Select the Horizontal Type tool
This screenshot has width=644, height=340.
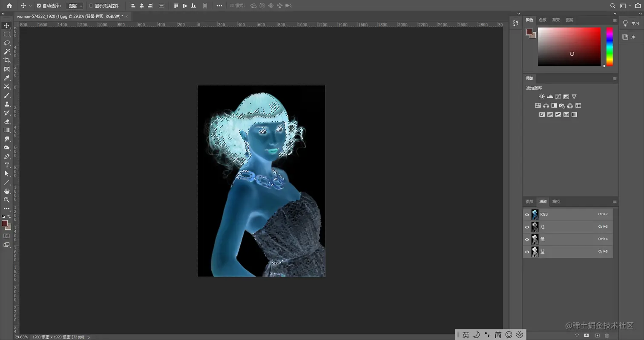coord(7,165)
